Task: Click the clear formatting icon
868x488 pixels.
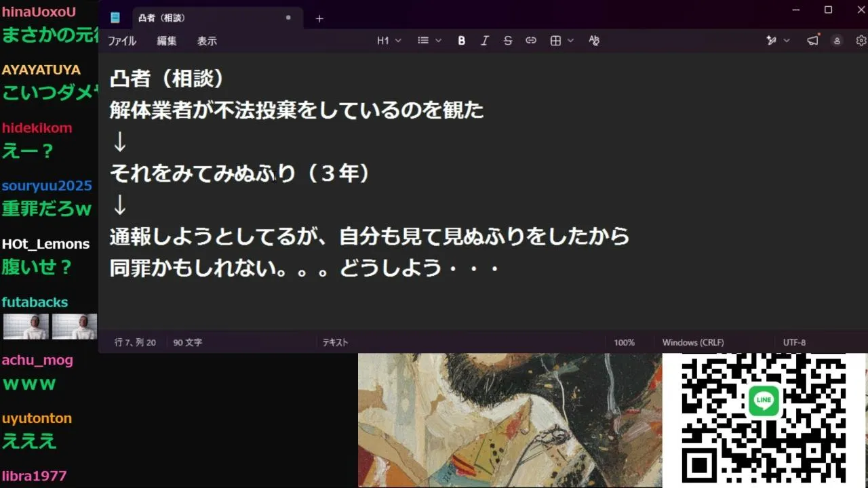Action: coord(594,41)
